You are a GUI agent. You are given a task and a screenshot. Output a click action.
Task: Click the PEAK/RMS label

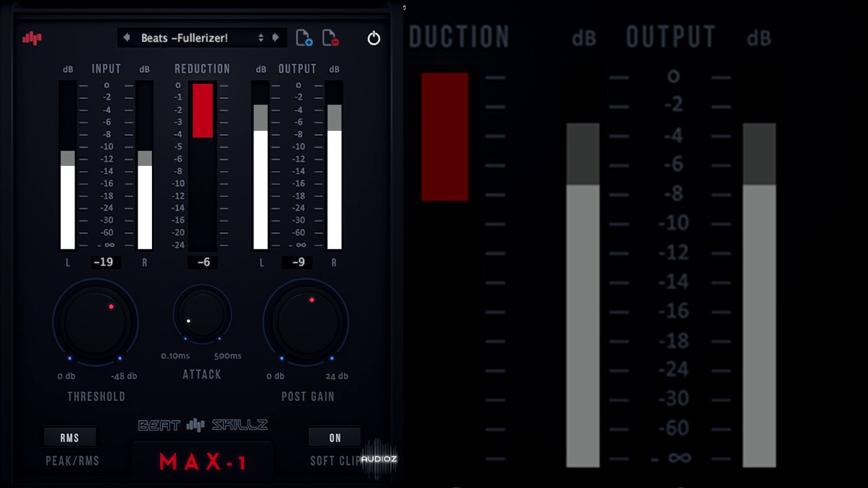(73, 461)
